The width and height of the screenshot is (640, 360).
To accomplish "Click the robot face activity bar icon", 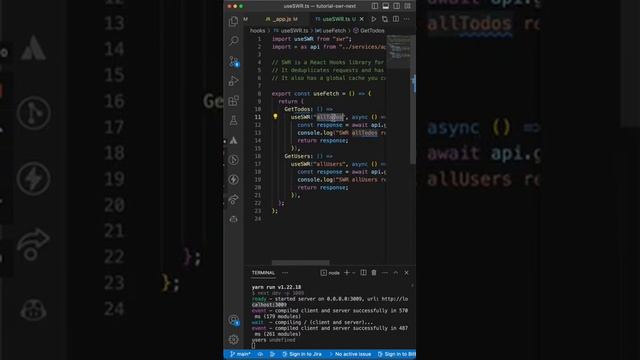I will 233,219.
